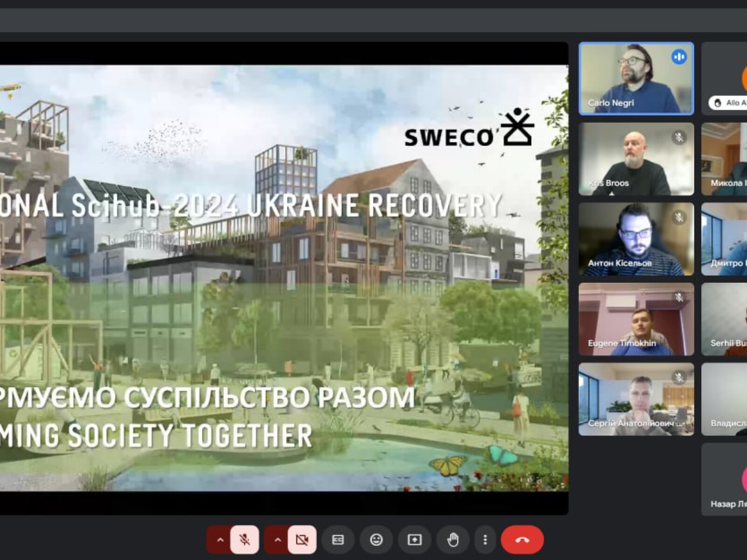Open the emoji reactions picker

click(x=376, y=540)
